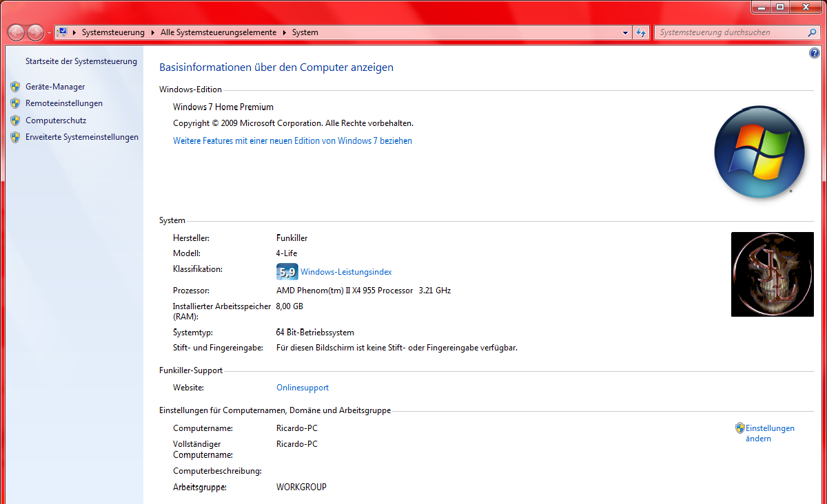Click the AMD Phenom II X4 955 processor text

pyautogui.click(x=363, y=291)
